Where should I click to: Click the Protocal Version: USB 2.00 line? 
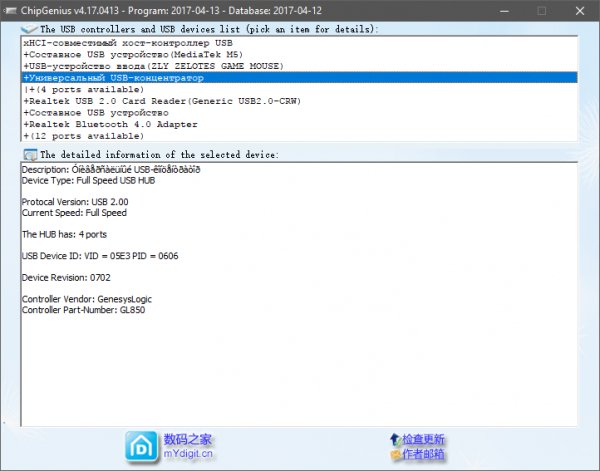click(x=75, y=202)
